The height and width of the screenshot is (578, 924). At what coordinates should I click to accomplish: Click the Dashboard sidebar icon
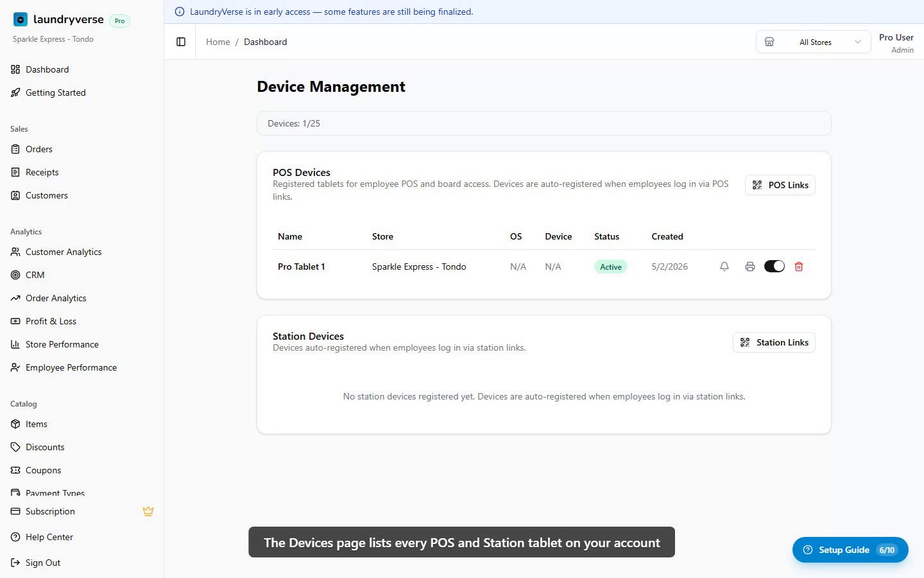[x=15, y=69]
